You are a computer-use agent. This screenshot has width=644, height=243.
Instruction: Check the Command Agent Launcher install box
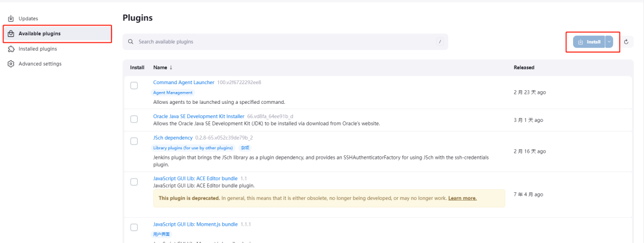[x=134, y=85]
